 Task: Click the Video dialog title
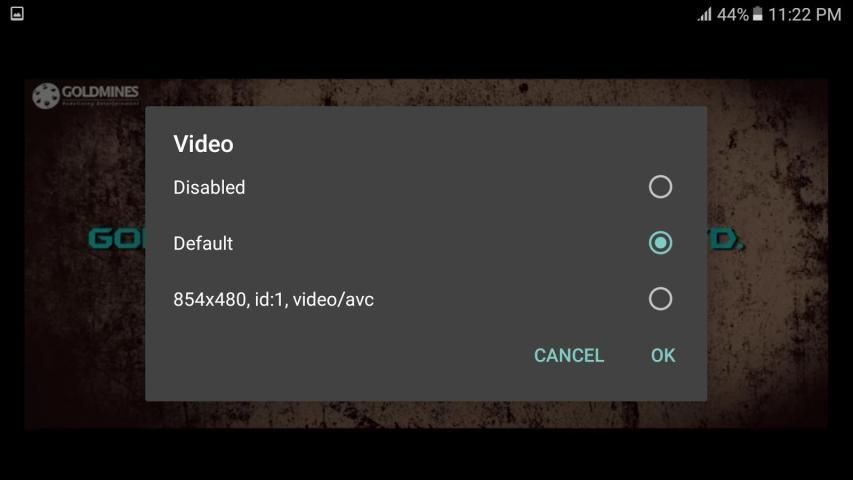point(203,144)
